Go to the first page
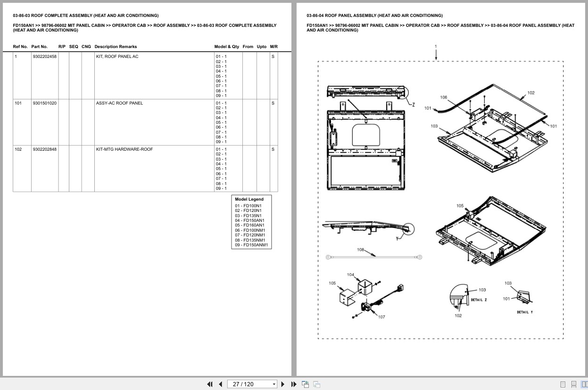Screen dimensions: 588x390 click(210, 384)
